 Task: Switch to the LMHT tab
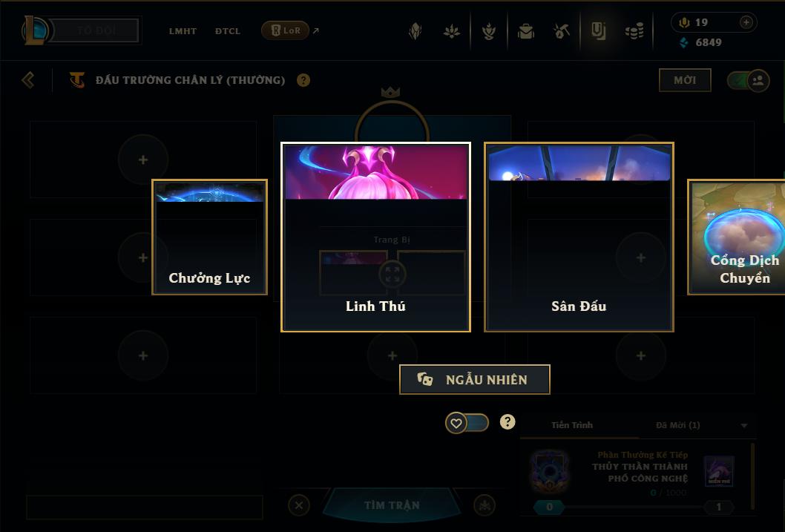click(183, 31)
